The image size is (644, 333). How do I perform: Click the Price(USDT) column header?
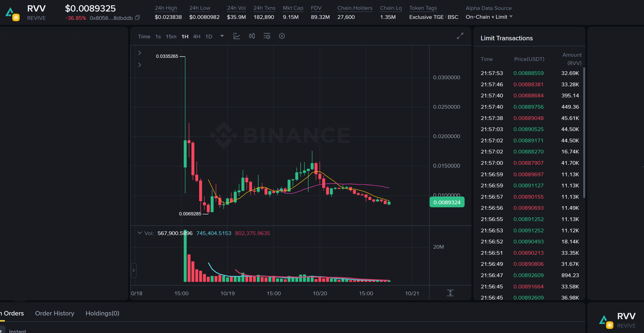[x=529, y=59]
